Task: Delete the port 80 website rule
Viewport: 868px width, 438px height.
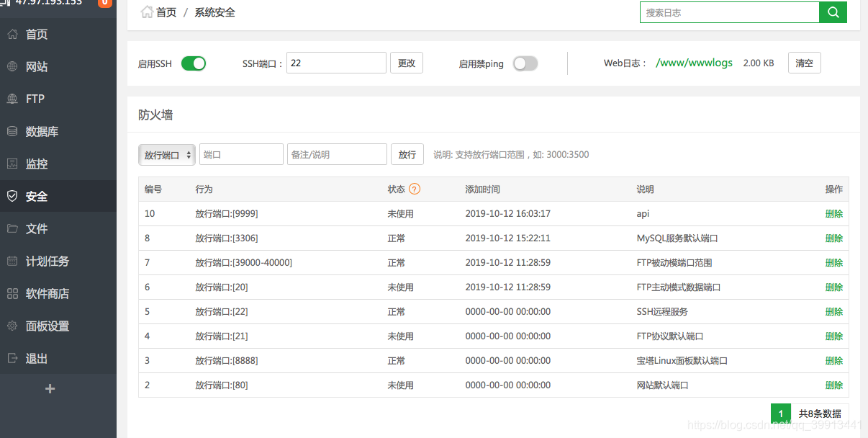Action: tap(834, 385)
